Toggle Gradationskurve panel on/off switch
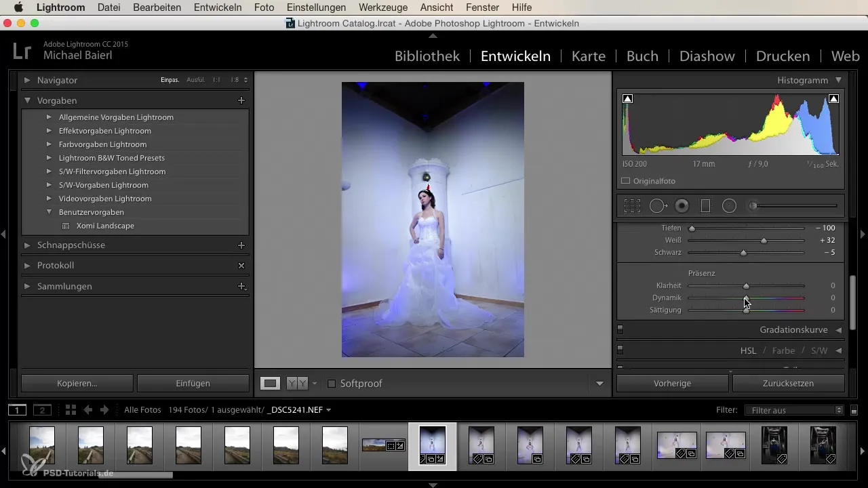The height and width of the screenshot is (488, 868). (x=620, y=330)
